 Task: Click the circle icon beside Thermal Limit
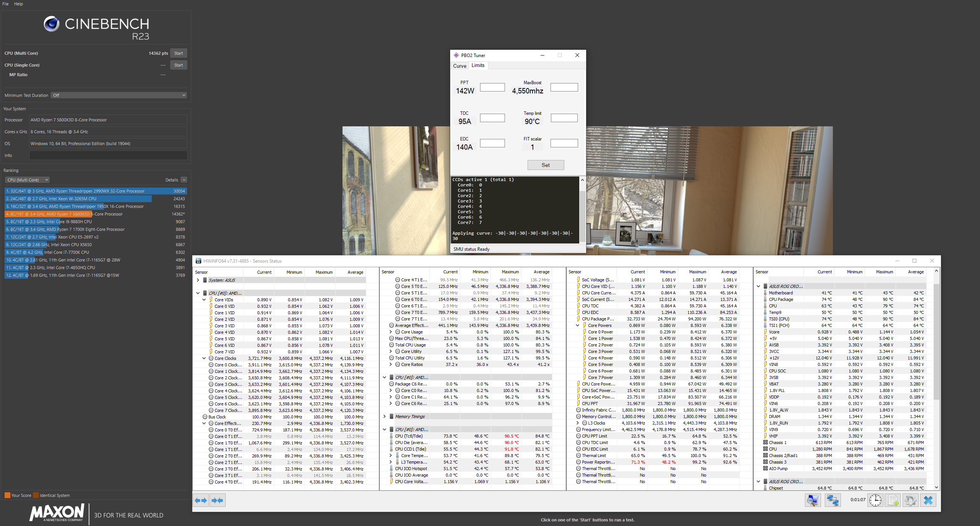pos(578,456)
